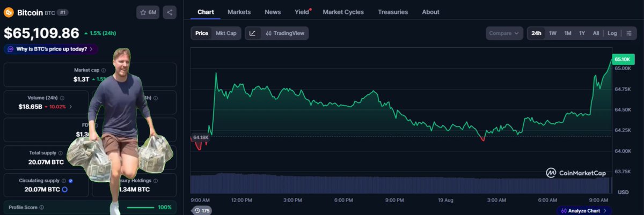
Task: Switch to the Treasuries tab
Action: pyautogui.click(x=393, y=12)
